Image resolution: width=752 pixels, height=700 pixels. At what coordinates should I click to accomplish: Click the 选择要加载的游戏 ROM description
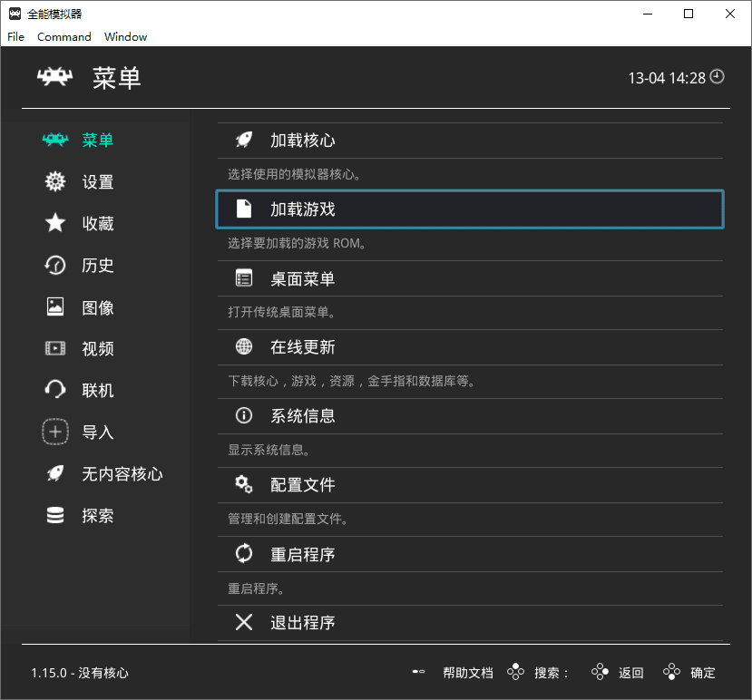pyautogui.click(x=297, y=243)
